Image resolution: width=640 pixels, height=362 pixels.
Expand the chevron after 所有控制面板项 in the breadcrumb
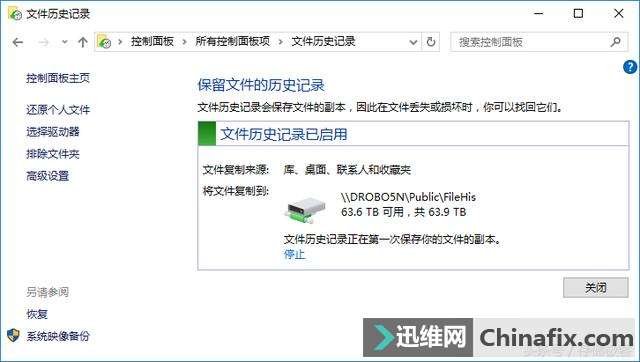tap(280, 42)
